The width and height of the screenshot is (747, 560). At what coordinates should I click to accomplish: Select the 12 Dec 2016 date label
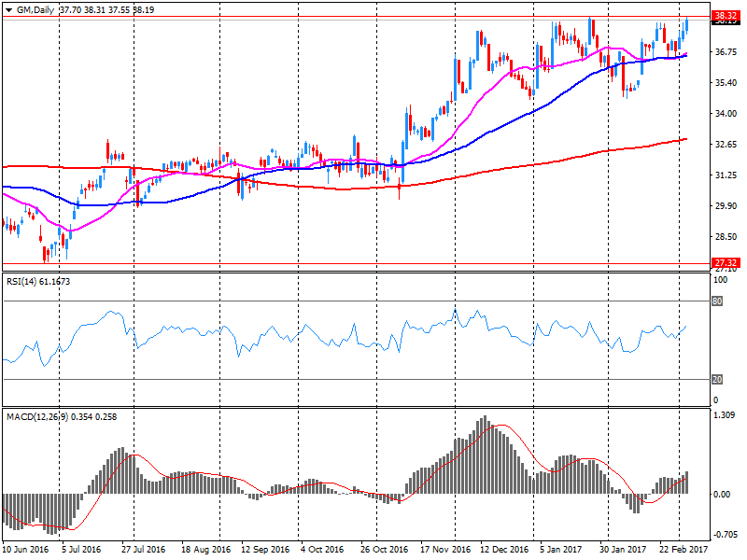coord(503,551)
